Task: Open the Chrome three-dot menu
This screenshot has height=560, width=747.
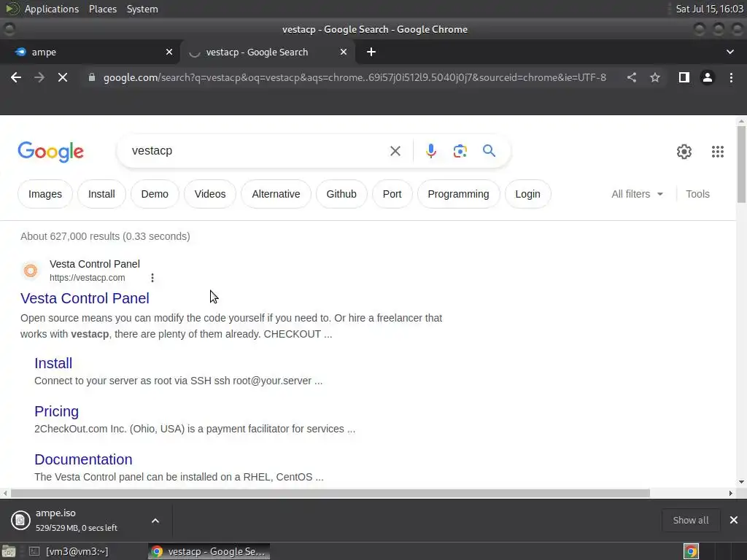Action: pos(731,77)
